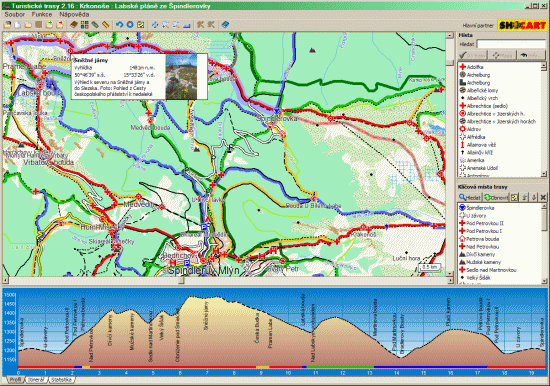
Task: Click the elevation profile icon in toolbar
Action: coord(187,25)
